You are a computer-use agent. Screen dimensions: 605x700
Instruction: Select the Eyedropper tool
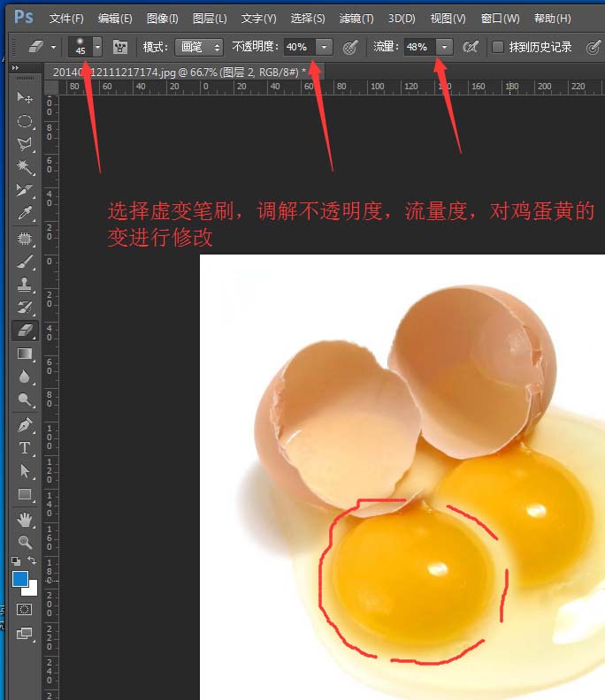tap(25, 213)
